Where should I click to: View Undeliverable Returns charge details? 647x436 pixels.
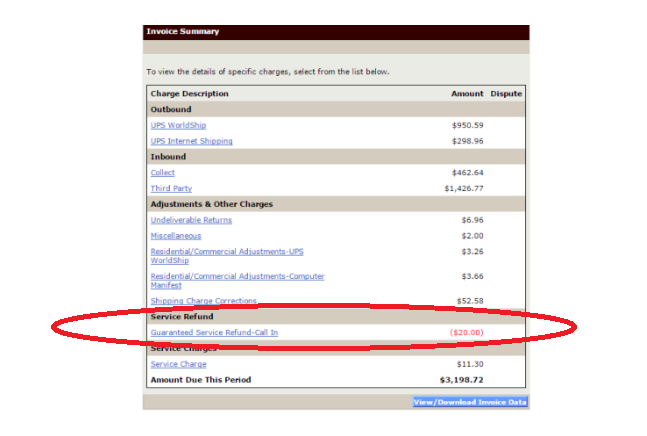[191, 220]
